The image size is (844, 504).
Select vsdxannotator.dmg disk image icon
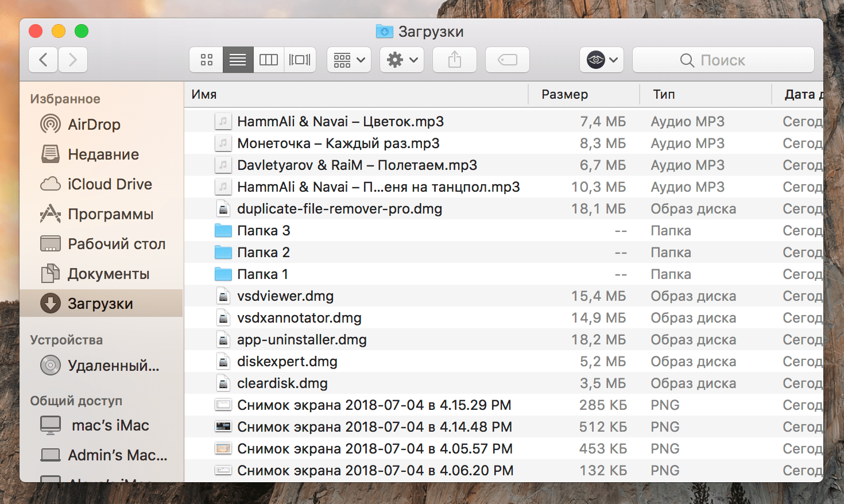click(x=223, y=317)
